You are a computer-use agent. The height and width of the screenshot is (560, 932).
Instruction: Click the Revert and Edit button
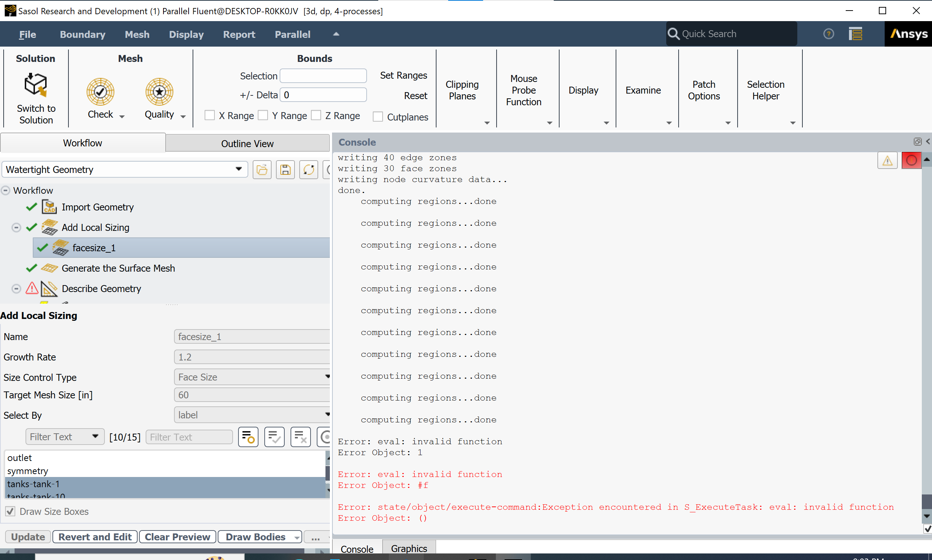tap(95, 537)
